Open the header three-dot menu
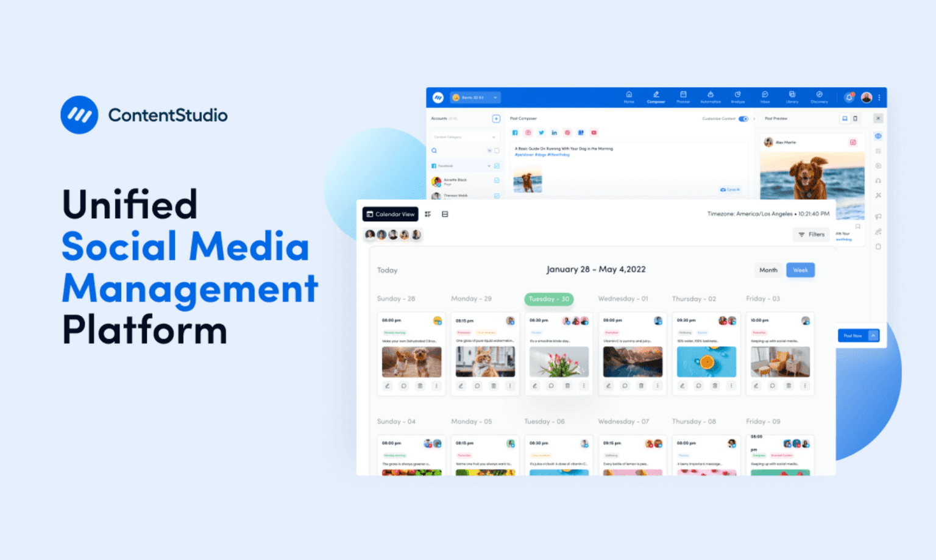The width and height of the screenshot is (936, 560). coord(879,97)
